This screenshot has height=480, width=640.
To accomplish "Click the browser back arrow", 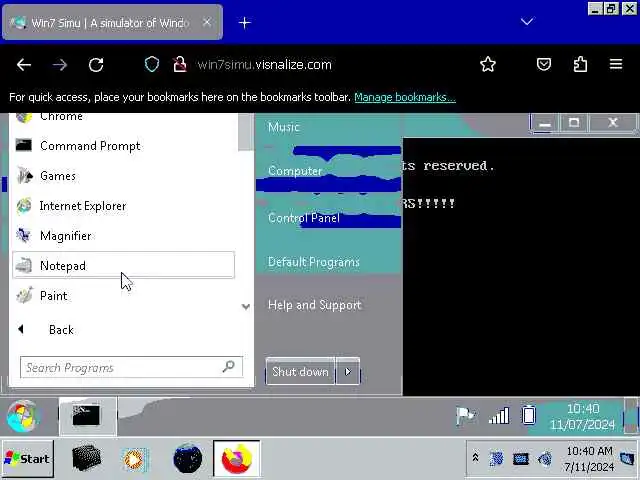I will 24,64.
